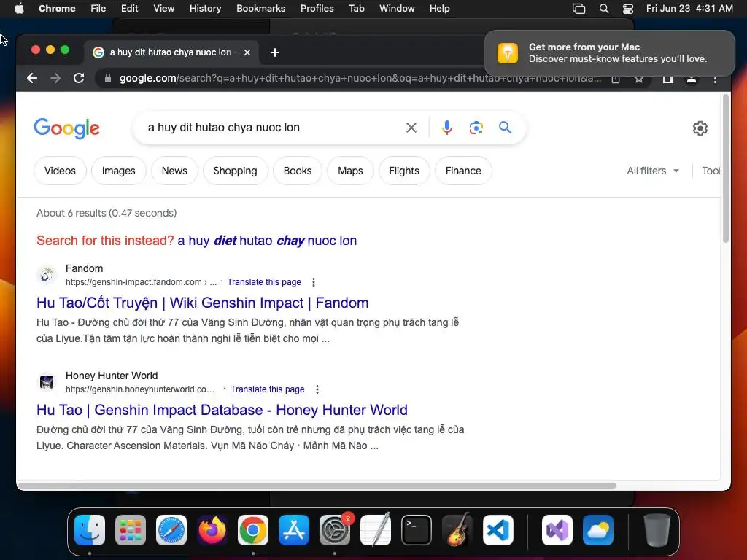Expand the All filters dropdown
Image resolution: width=747 pixels, height=560 pixels.
[653, 171]
